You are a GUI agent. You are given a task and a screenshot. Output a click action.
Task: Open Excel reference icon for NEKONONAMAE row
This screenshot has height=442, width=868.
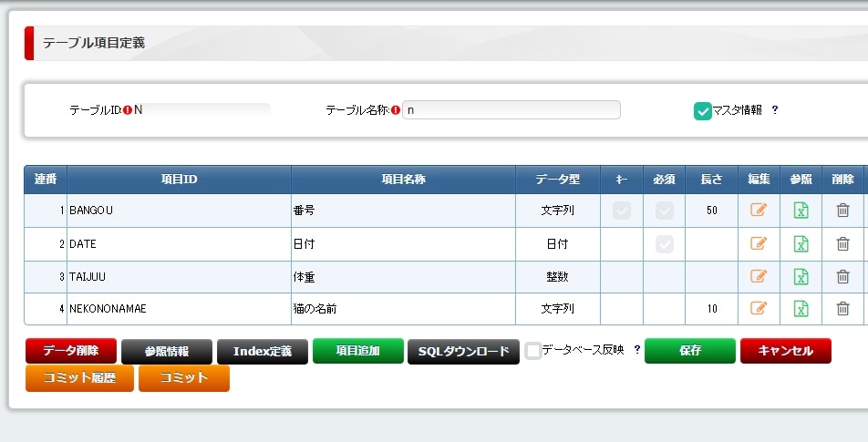[x=801, y=309]
